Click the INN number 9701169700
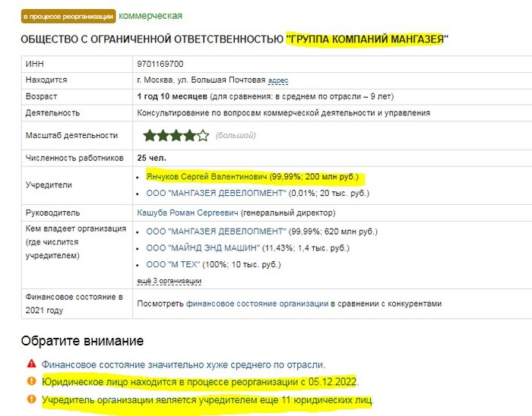This screenshot has width=532, height=416. tap(160, 64)
